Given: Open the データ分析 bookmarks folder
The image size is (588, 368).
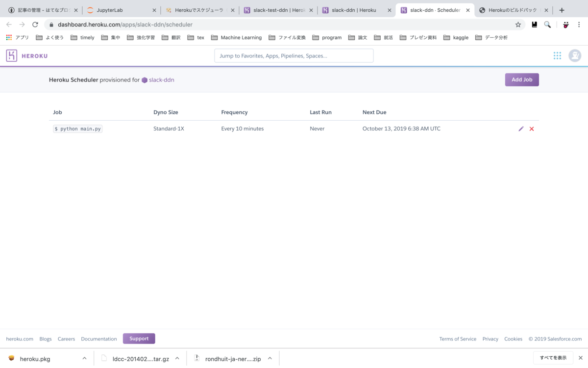Looking at the screenshot, I should (x=491, y=37).
